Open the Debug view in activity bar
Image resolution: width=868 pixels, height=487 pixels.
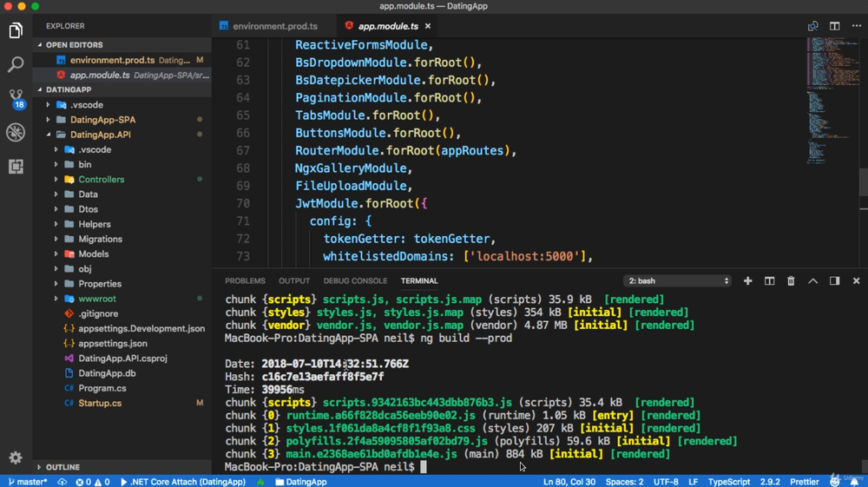coord(16,132)
